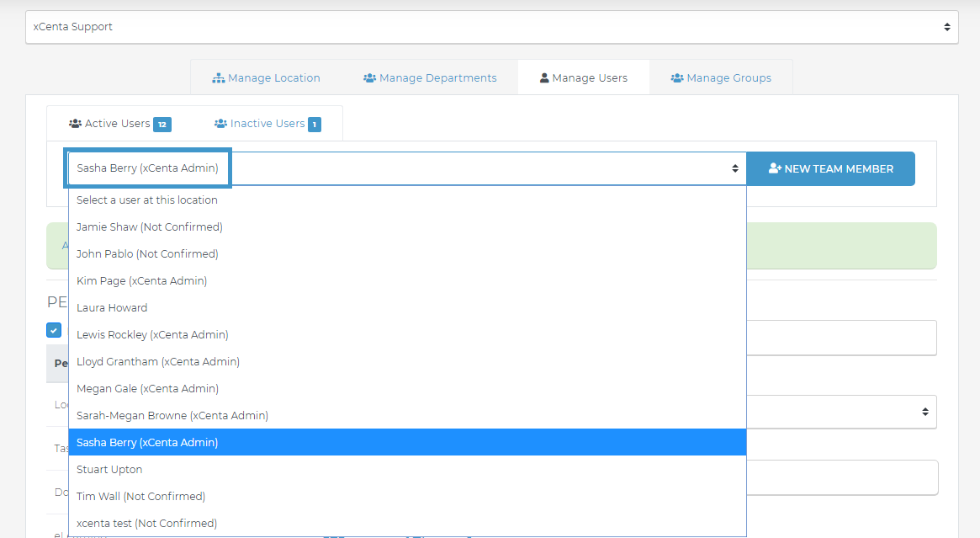Screen dimensions: 980x538
Task: Open the dropdown right of the user list
Action: click(x=841, y=412)
